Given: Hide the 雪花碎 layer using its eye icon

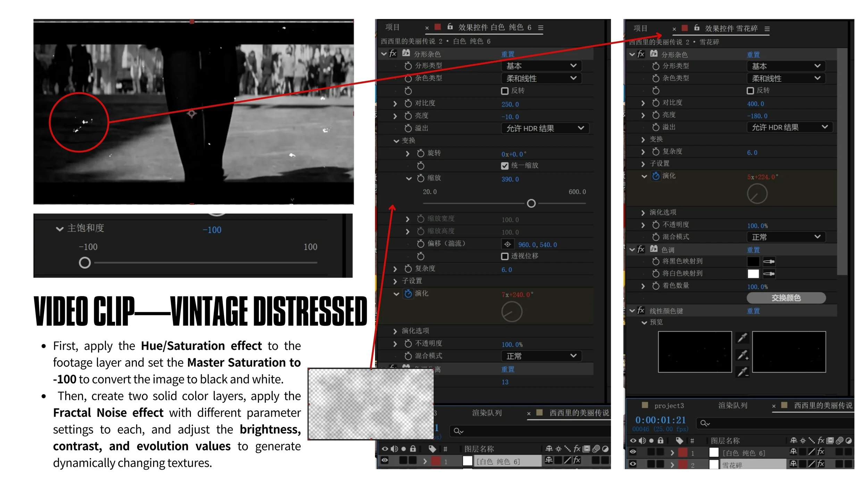Looking at the screenshot, I should (x=633, y=464).
